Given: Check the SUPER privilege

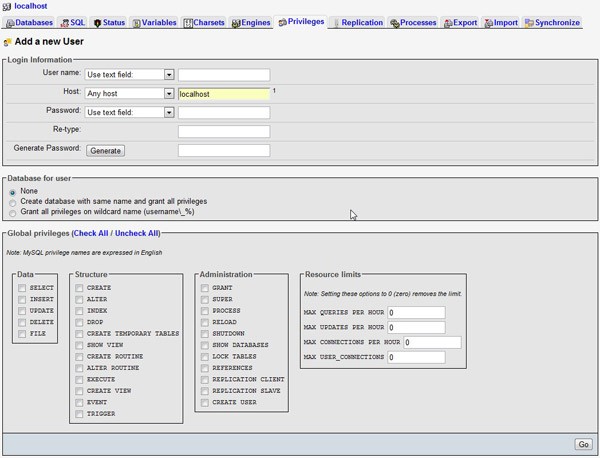Looking at the screenshot, I should pos(205,299).
